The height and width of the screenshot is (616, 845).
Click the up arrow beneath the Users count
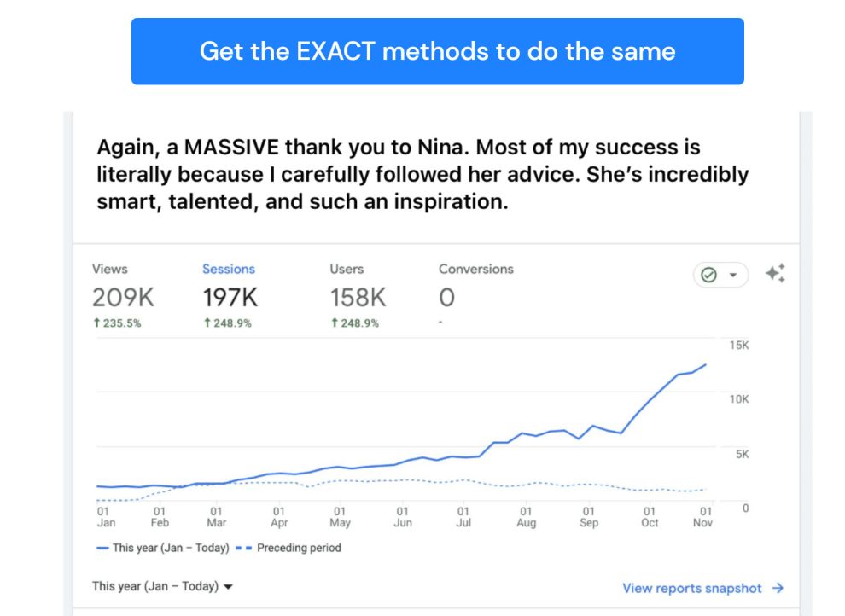[x=334, y=323]
